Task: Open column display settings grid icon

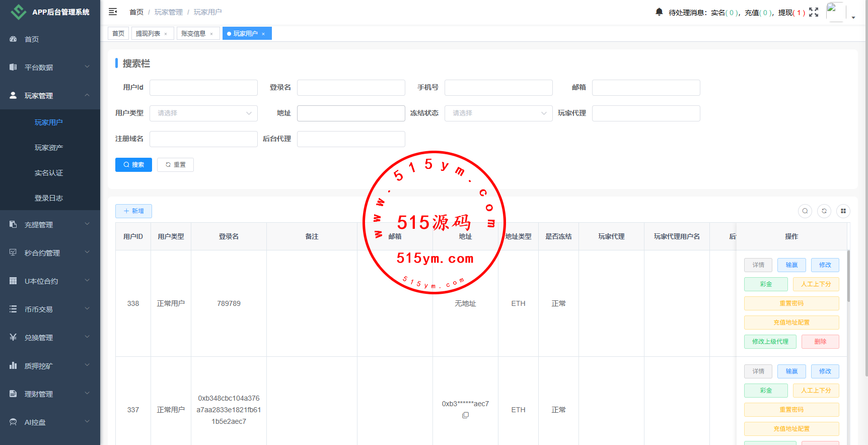Action: [843, 211]
